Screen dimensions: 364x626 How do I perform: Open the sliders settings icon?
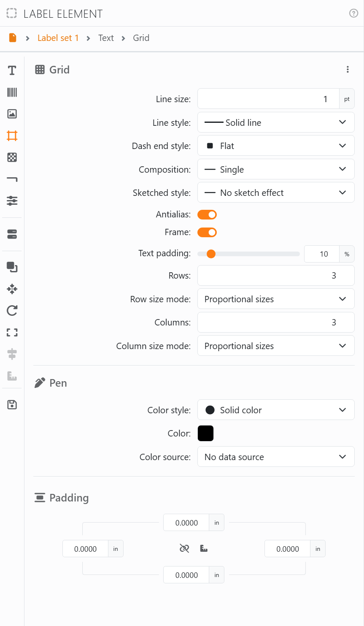click(x=12, y=201)
